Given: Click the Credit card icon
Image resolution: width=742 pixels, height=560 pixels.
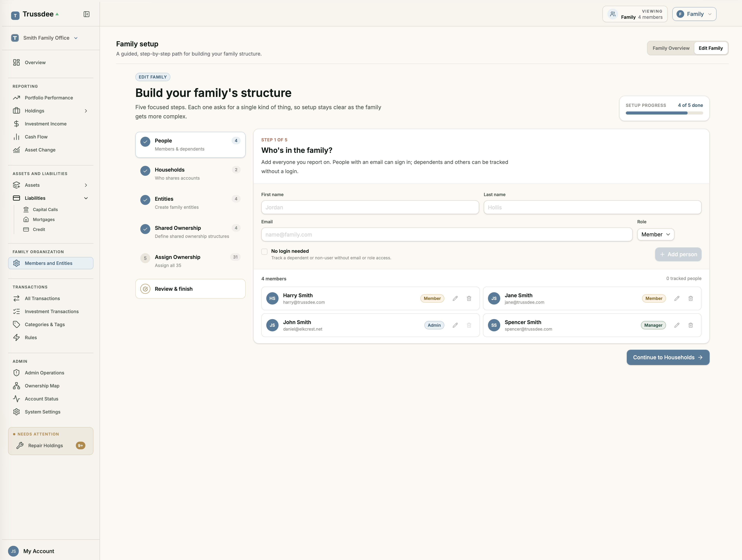Looking at the screenshot, I should pyautogui.click(x=26, y=229).
